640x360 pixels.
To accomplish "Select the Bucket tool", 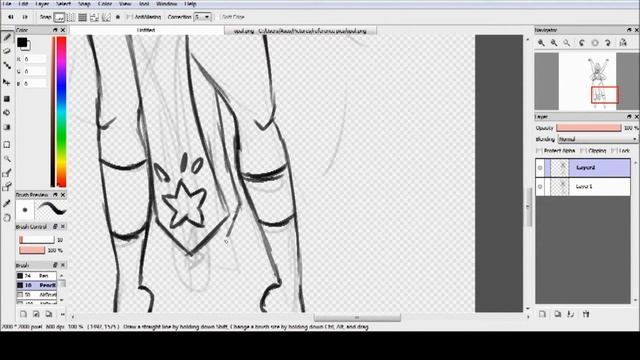I will pos(7,113).
